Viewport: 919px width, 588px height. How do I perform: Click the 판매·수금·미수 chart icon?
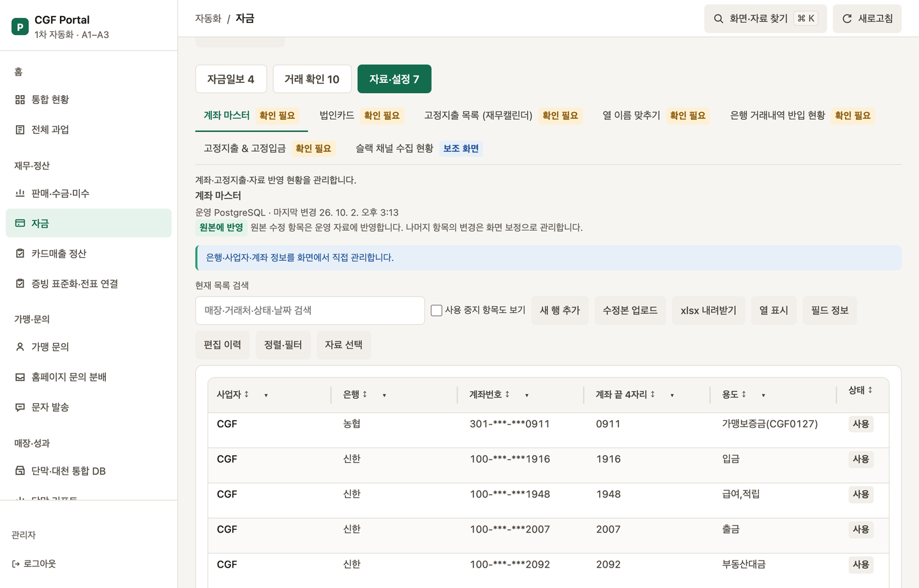20,193
